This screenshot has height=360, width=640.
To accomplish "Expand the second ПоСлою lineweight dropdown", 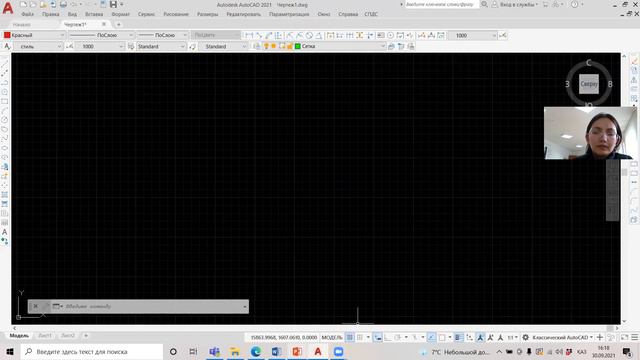I will [184, 35].
